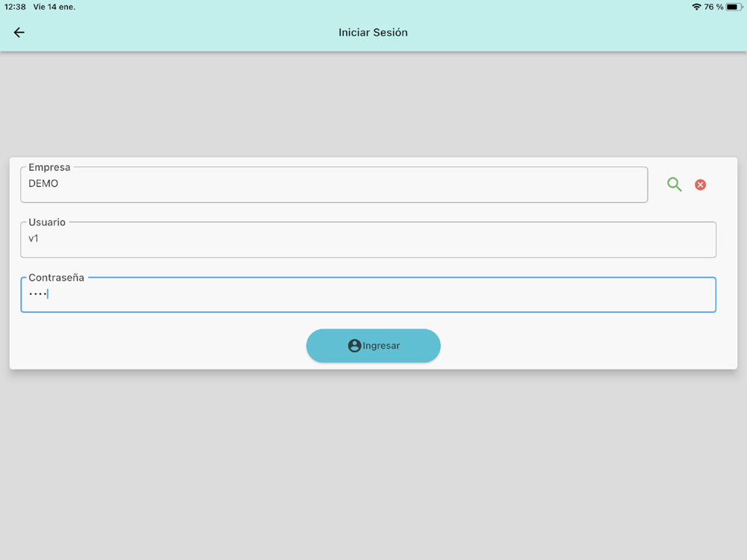Clear the Empresa field with red X
The image size is (747, 560).
pos(701,184)
